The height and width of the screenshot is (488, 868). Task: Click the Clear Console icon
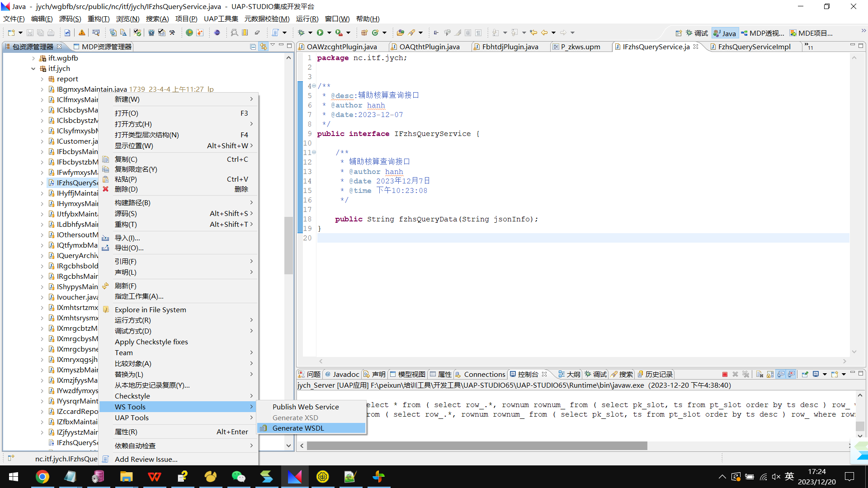[759, 374]
